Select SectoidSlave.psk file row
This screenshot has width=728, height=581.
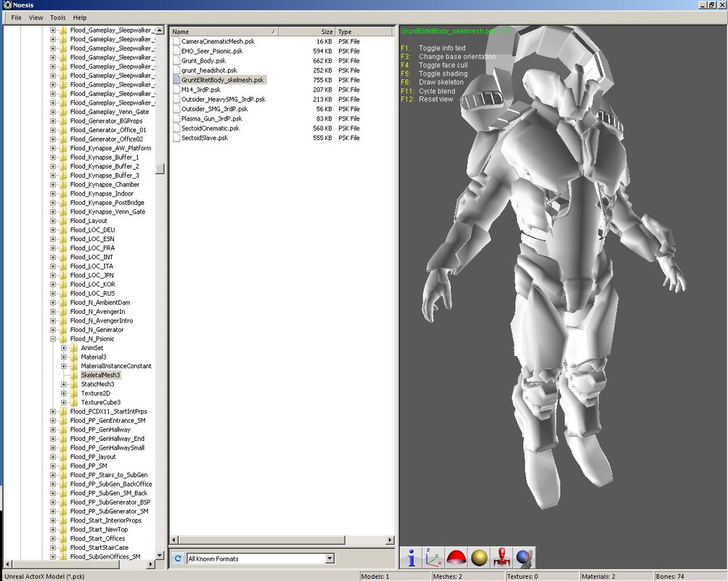[x=205, y=138]
